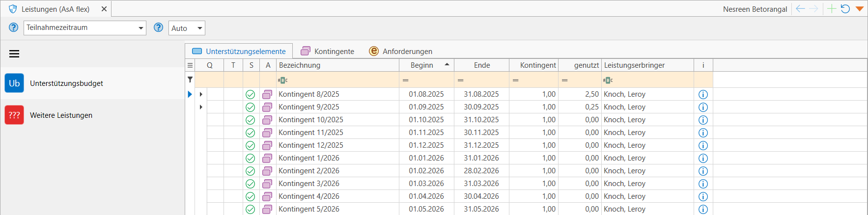Click the green plus add icon
Screen dimensions: 868x215
[x=831, y=9]
